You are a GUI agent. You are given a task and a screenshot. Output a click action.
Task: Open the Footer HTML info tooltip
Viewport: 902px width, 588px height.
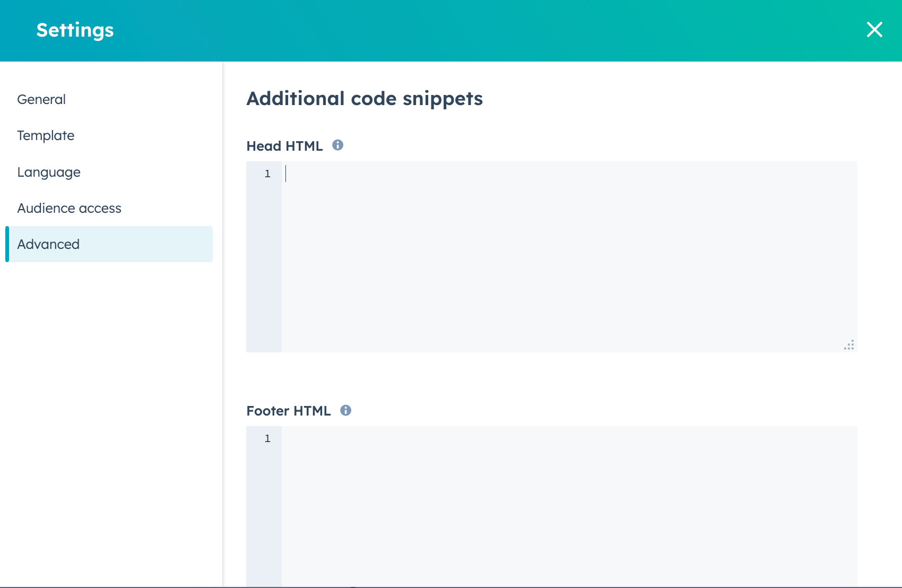pyautogui.click(x=345, y=410)
